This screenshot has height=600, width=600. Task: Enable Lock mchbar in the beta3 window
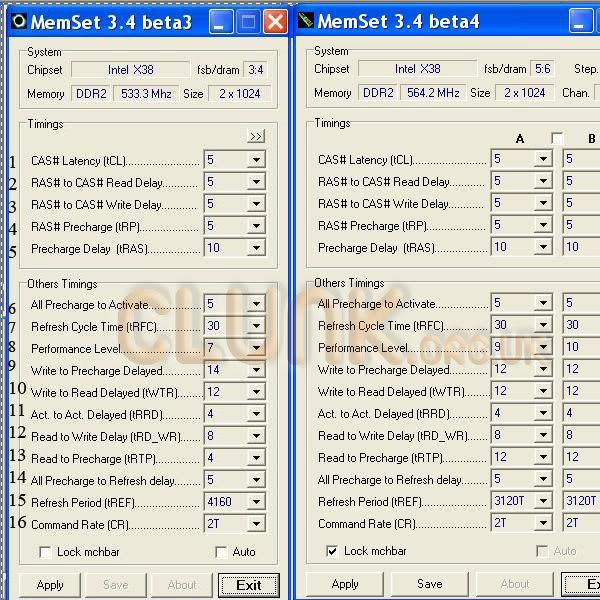click(45, 552)
